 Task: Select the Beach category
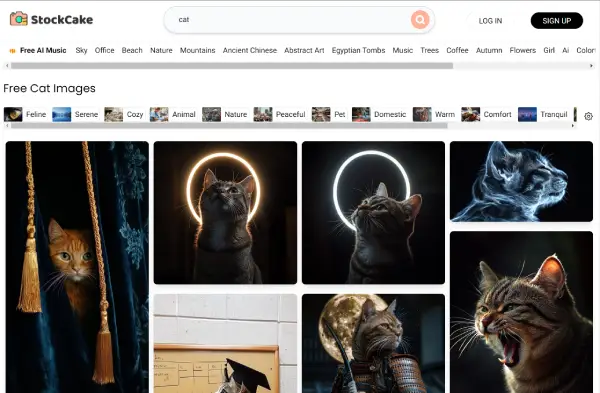(x=132, y=51)
